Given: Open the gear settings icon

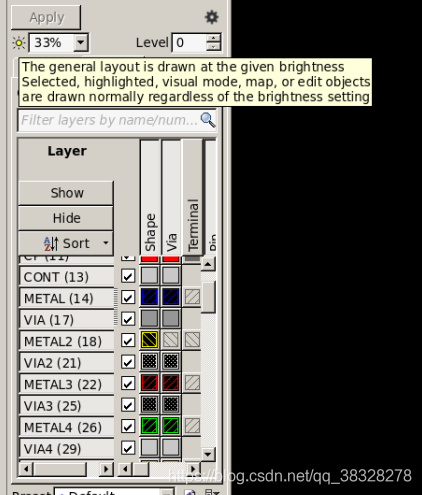Looking at the screenshot, I should [x=211, y=17].
